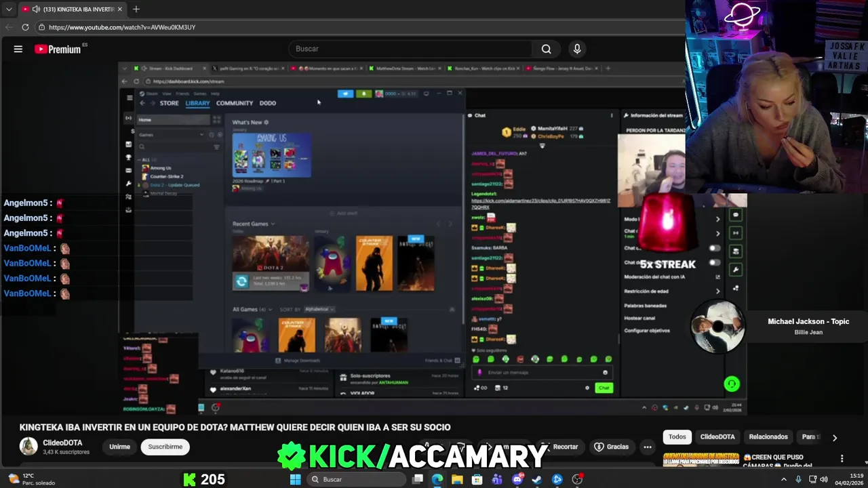Close the KINGTEKA YouTube browser tab
868x488 pixels.
(x=119, y=9)
